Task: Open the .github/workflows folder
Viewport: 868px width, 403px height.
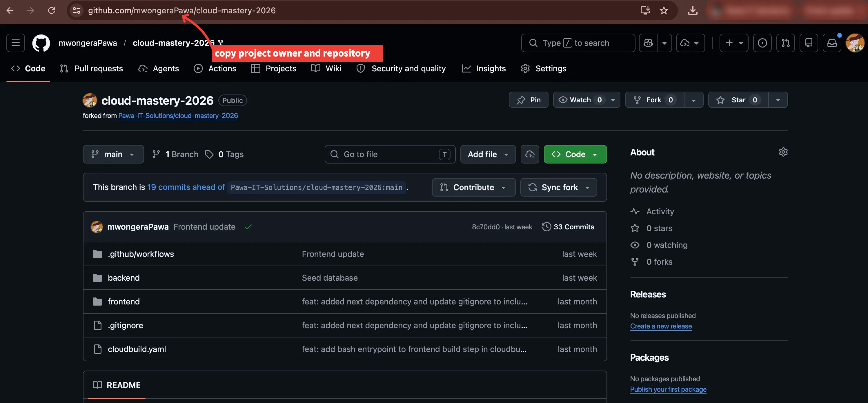Action: click(141, 254)
